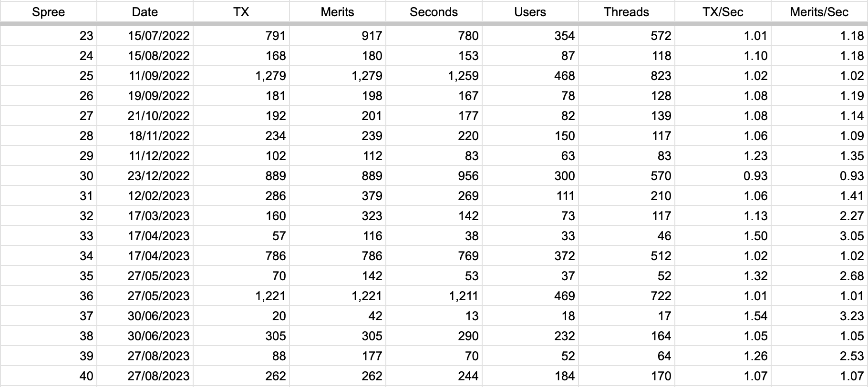Select the TX/Sec column header
Image resolution: width=868 pixels, height=387 pixels.
(723, 11)
